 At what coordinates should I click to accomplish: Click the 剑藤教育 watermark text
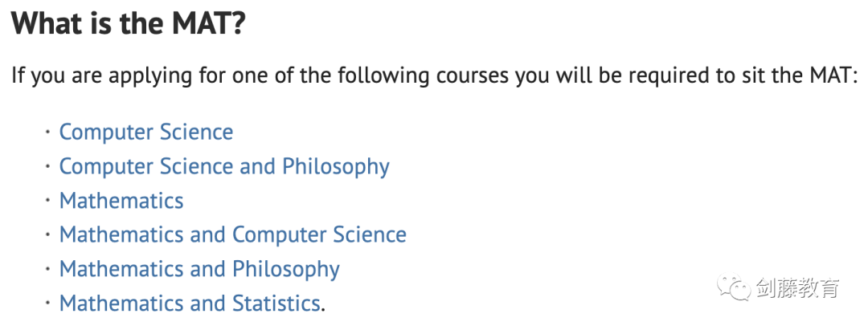(x=798, y=288)
